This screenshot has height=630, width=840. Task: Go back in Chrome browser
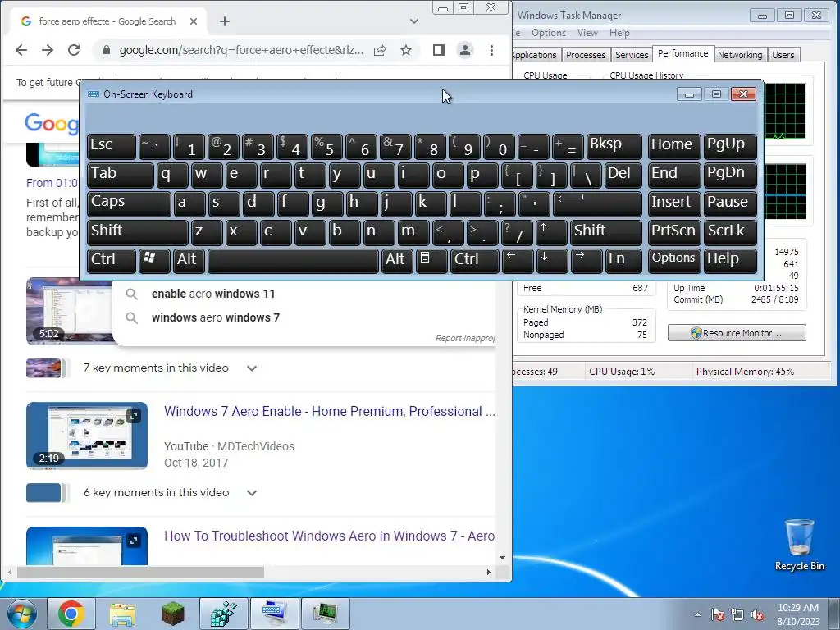tap(21, 50)
